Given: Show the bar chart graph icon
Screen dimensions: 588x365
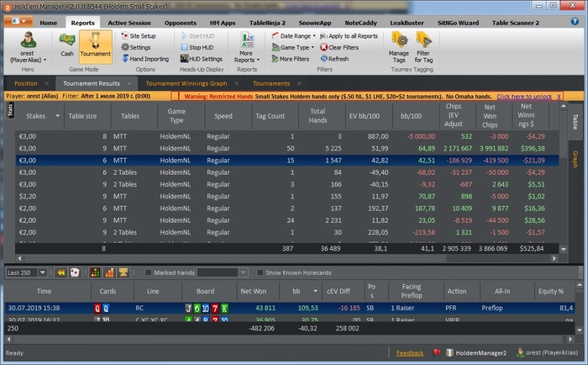Looking at the screenshot, I should coord(109,272).
